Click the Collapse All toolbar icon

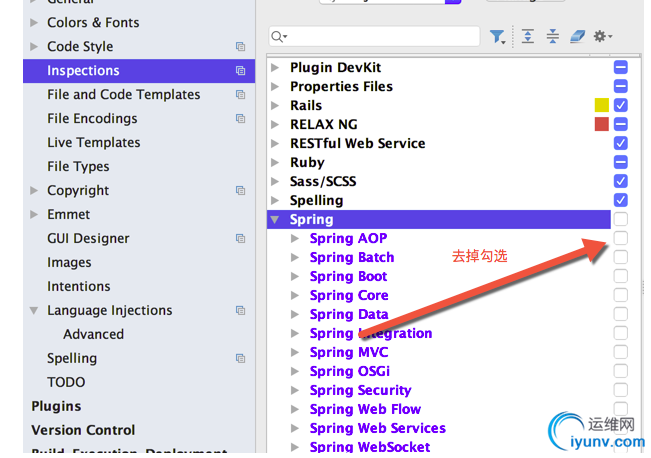click(552, 36)
